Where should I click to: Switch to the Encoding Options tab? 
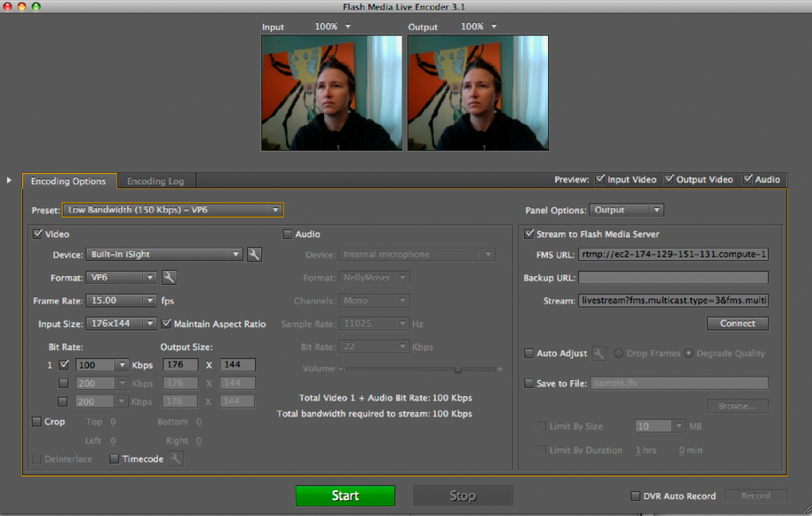[70, 181]
